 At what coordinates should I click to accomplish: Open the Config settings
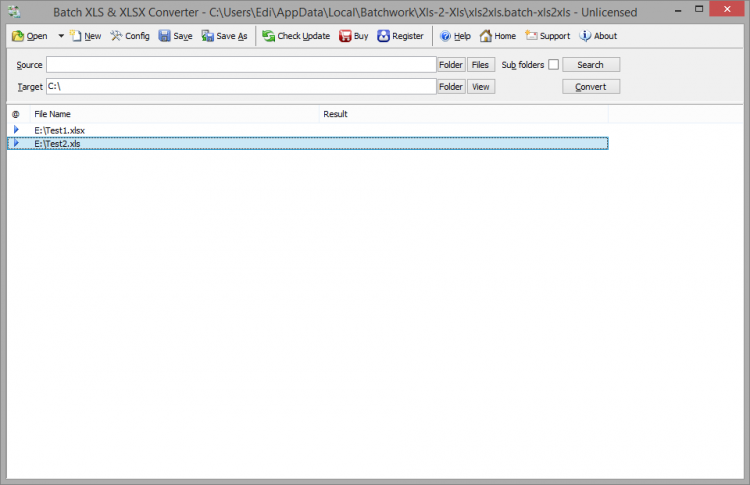tap(130, 36)
